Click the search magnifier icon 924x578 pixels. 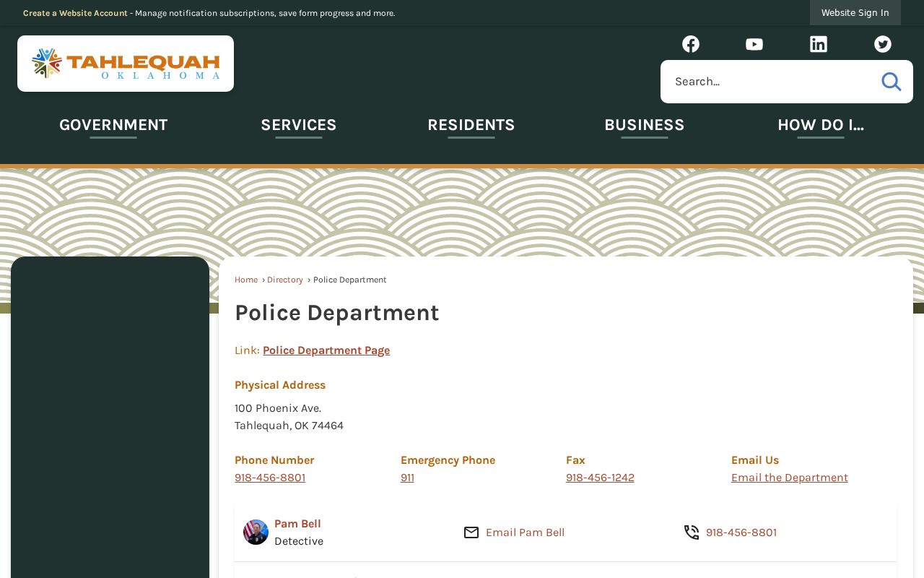point(892,82)
